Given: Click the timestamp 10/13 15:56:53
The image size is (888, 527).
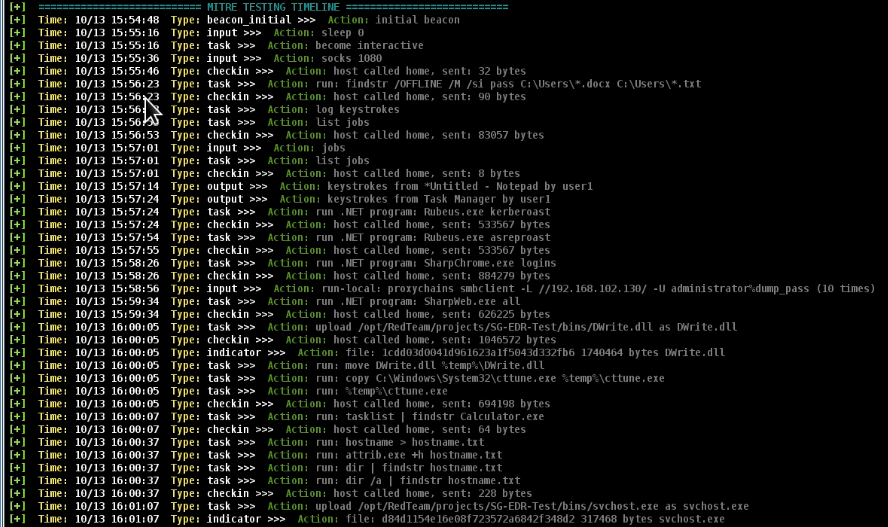Looking at the screenshot, I should click(117, 135).
